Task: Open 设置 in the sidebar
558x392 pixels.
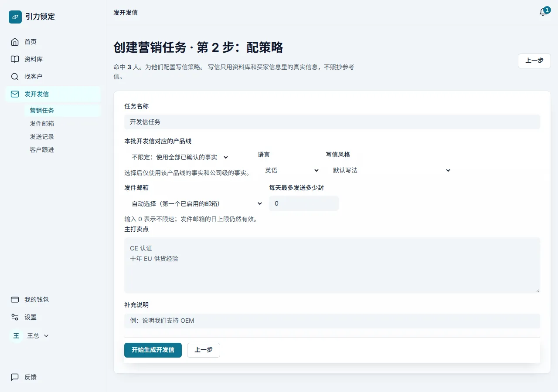Action: [53, 317]
